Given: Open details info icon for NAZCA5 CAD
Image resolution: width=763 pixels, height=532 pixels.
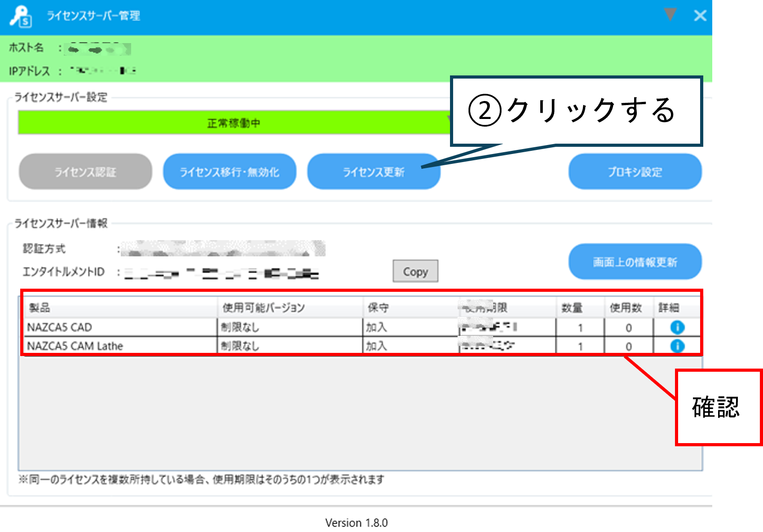Looking at the screenshot, I should (x=677, y=327).
